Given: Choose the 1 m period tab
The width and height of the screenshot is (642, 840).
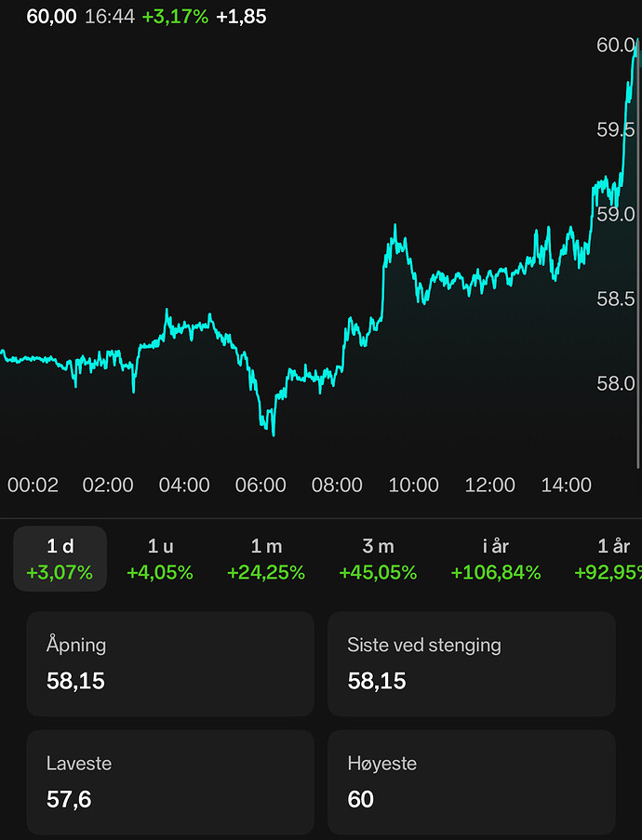Looking at the screenshot, I should pos(266,559).
